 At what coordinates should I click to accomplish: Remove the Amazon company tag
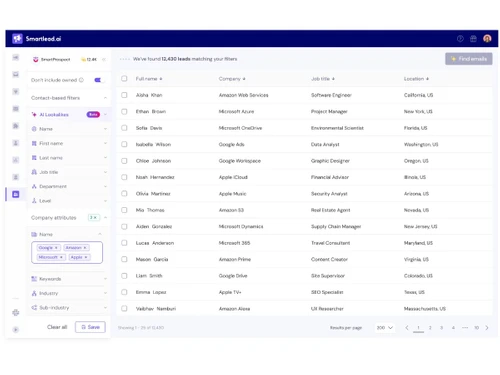(x=85, y=248)
